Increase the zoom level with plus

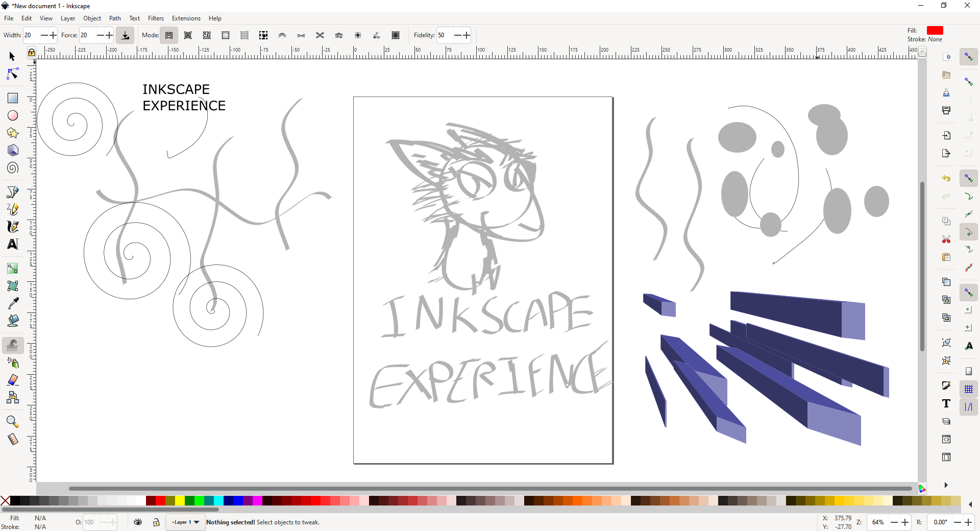pyautogui.click(x=905, y=522)
